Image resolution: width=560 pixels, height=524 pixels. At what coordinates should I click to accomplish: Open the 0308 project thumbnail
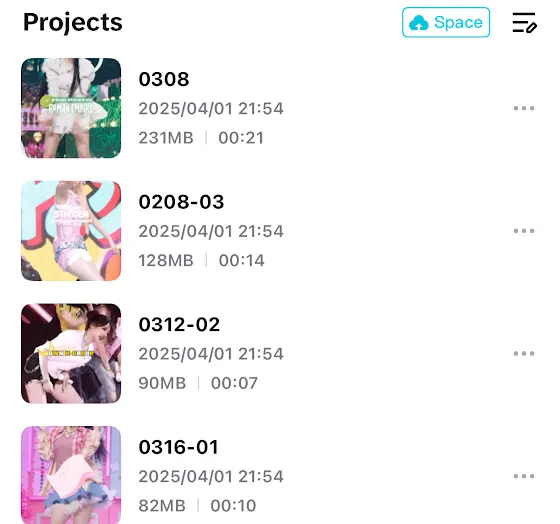pyautogui.click(x=71, y=108)
